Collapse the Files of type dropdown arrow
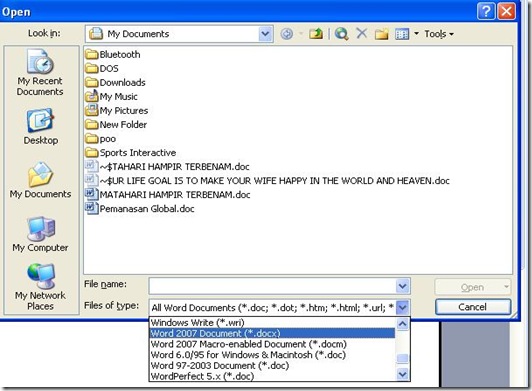The height and width of the screenshot is (391, 532). pos(402,308)
